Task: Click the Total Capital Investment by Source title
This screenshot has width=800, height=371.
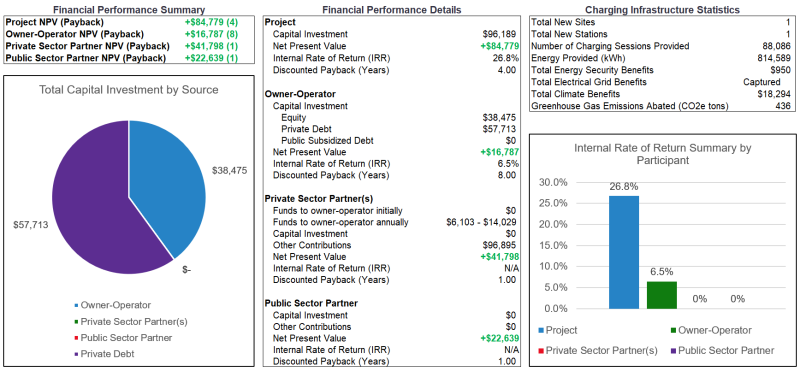Action: [129, 90]
